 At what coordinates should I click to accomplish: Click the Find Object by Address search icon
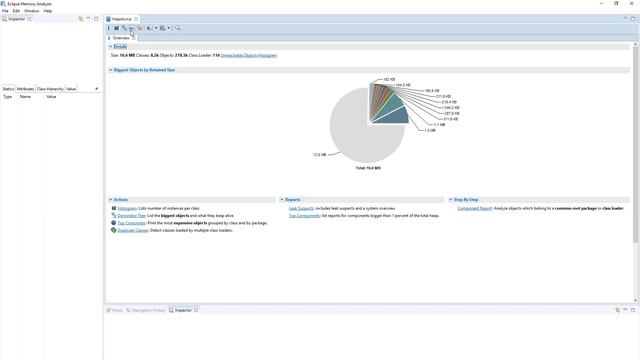pos(178,28)
